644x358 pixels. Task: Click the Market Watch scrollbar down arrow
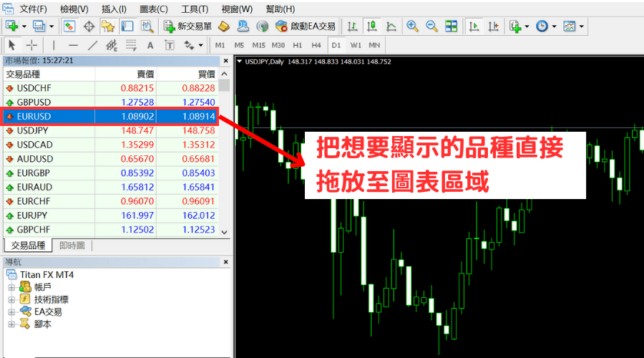[x=224, y=232]
